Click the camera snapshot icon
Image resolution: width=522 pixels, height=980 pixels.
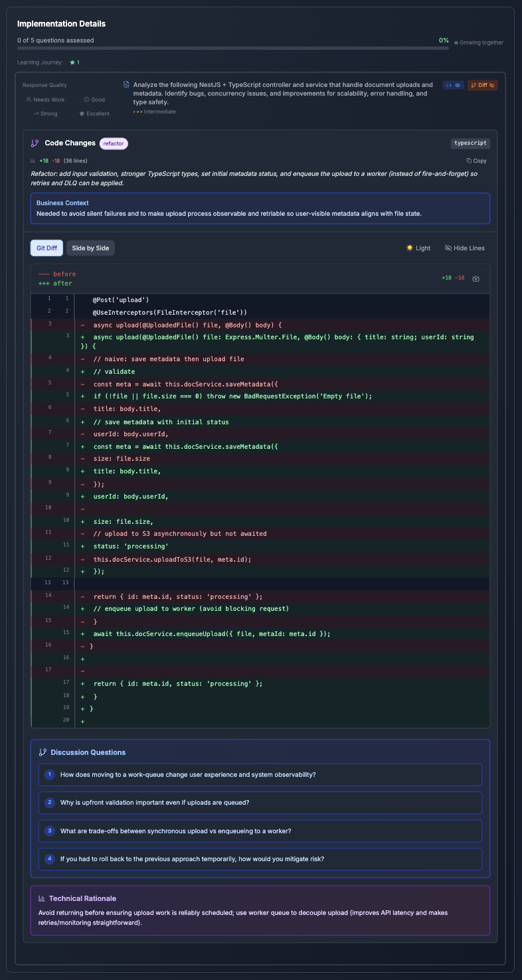coord(476,279)
